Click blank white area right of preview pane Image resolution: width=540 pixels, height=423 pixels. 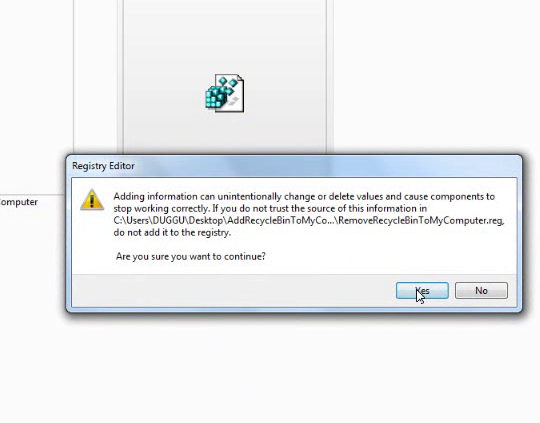pos(434,76)
